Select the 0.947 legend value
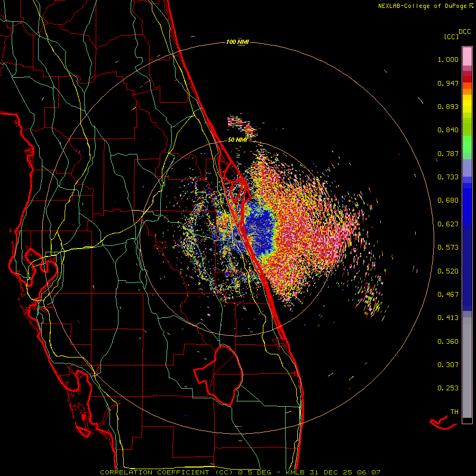Image resolution: width=476 pixels, height=476 pixels. (448, 83)
